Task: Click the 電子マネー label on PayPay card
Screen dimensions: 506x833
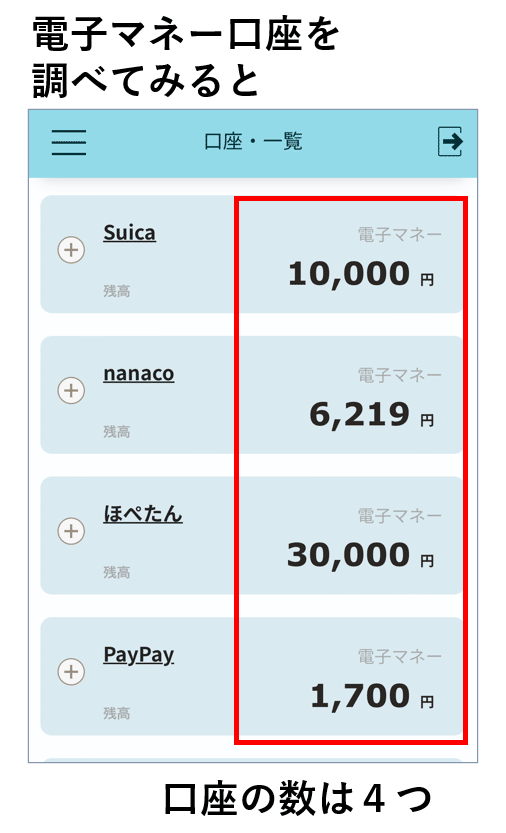Action: [400, 657]
